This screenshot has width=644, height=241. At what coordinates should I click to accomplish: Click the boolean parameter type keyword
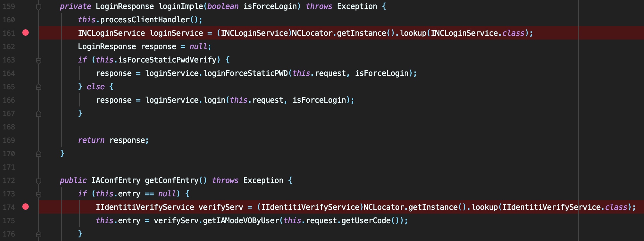click(x=223, y=6)
